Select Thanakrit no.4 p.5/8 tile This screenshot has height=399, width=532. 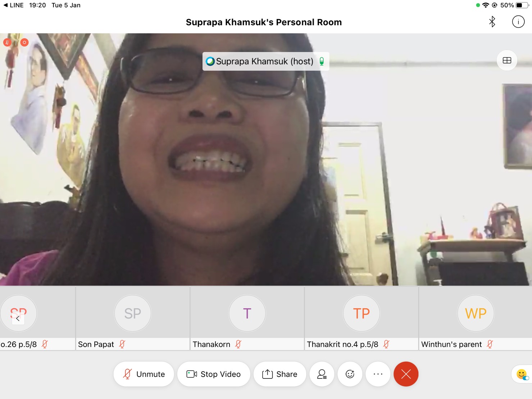pos(362,318)
